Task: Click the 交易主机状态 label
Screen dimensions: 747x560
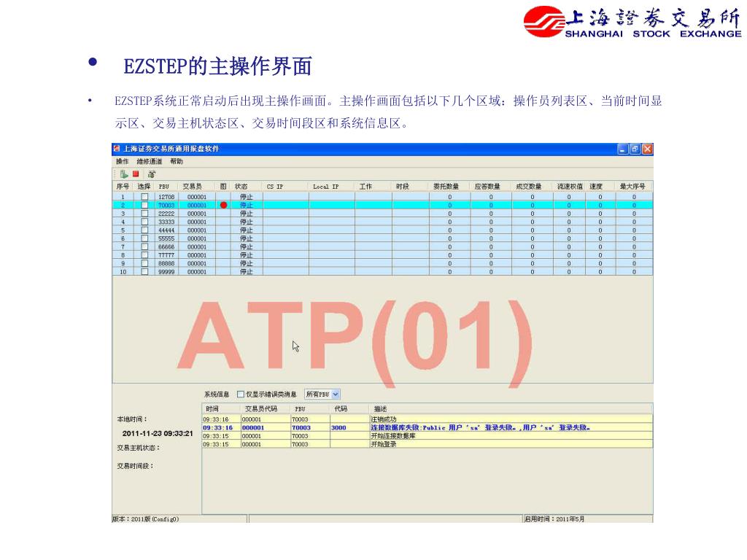Action: pos(139,448)
